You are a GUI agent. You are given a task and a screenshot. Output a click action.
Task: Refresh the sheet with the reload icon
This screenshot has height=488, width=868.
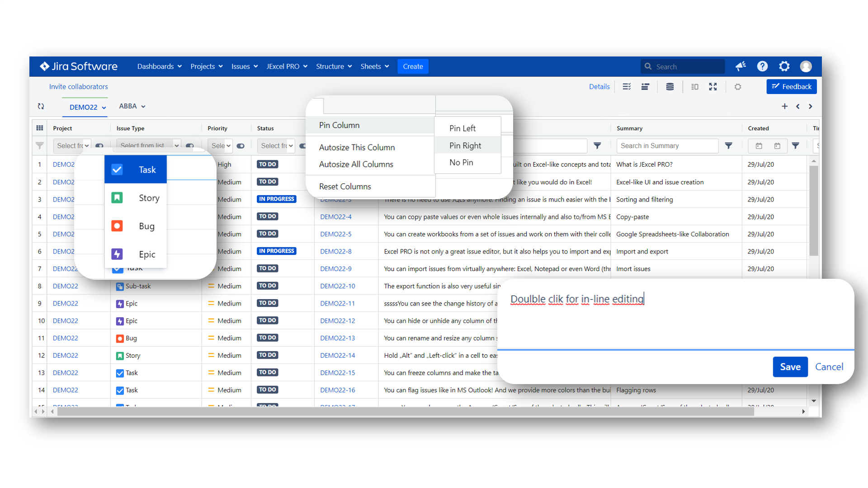pos(41,106)
